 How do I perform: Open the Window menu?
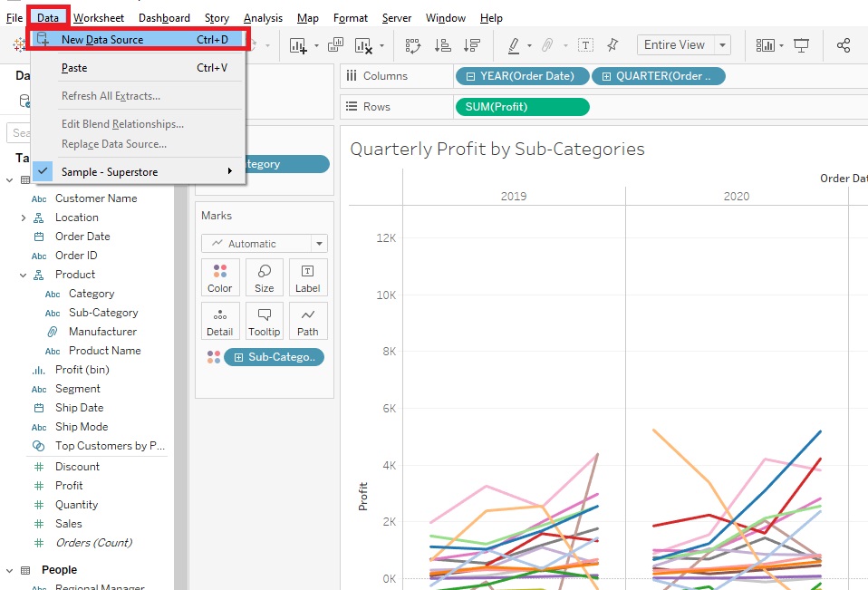pos(446,18)
